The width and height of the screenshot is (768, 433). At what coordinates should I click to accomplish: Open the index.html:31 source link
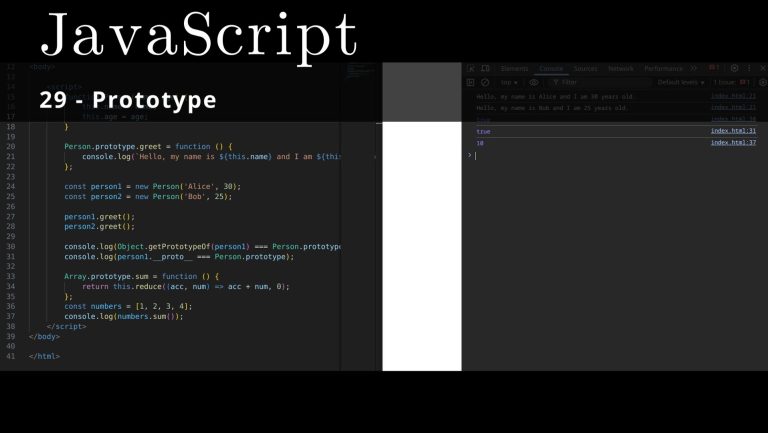733,131
